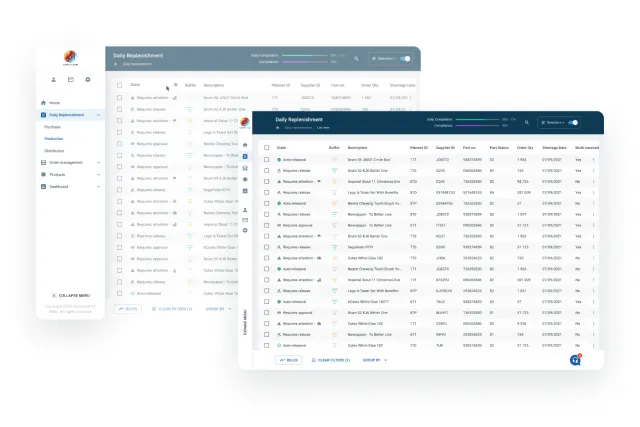This screenshot has height=427, width=640.
Task: Click Rules button in back window
Action: pos(128,309)
